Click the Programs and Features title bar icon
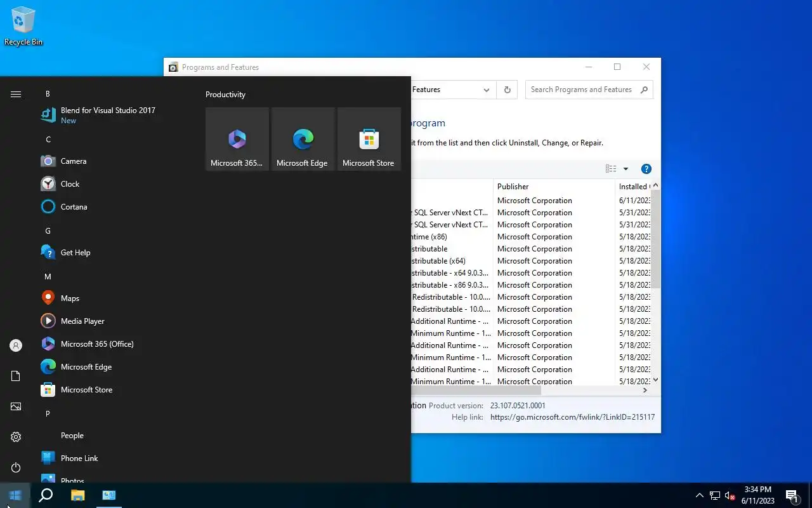The image size is (812, 508). pyautogui.click(x=173, y=67)
